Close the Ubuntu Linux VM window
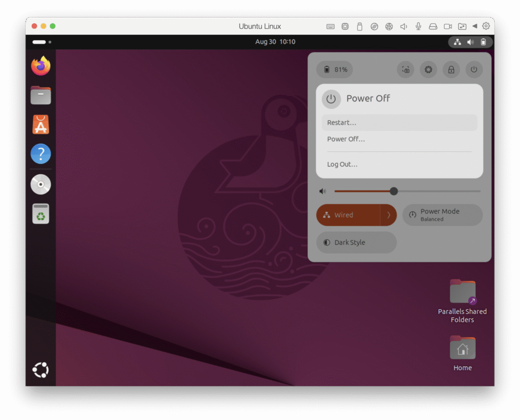Viewport: 520px width, 420px height. click(x=34, y=26)
